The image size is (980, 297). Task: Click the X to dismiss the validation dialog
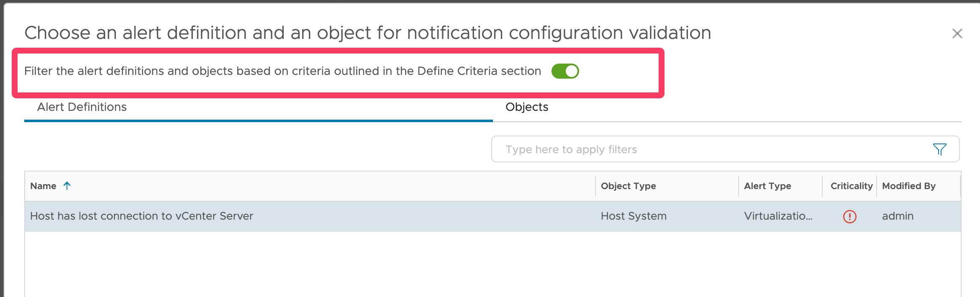pyautogui.click(x=958, y=33)
